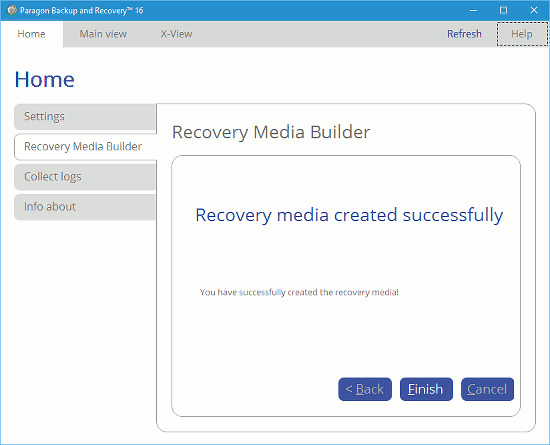Select Recovery Media Builder in sidebar
Screen dimensions: 550x445
85,147
